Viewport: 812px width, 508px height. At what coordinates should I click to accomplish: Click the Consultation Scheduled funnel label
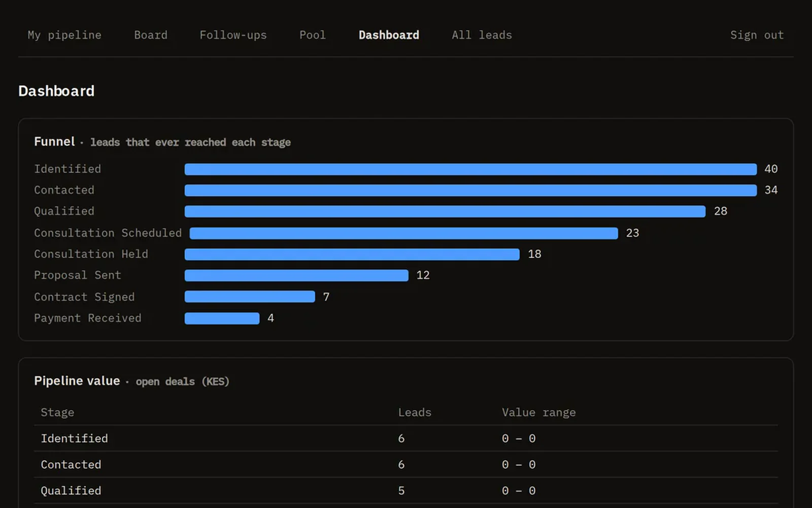tap(108, 233)
